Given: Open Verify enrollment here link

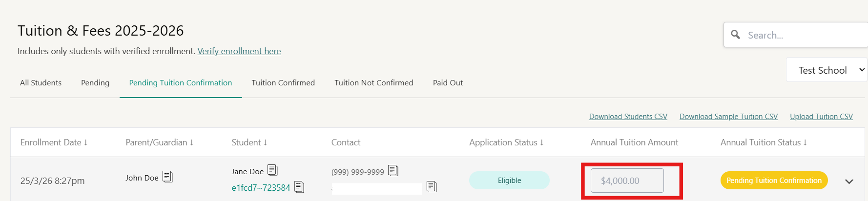Looking at the screenshot, I should coord(239,51).
